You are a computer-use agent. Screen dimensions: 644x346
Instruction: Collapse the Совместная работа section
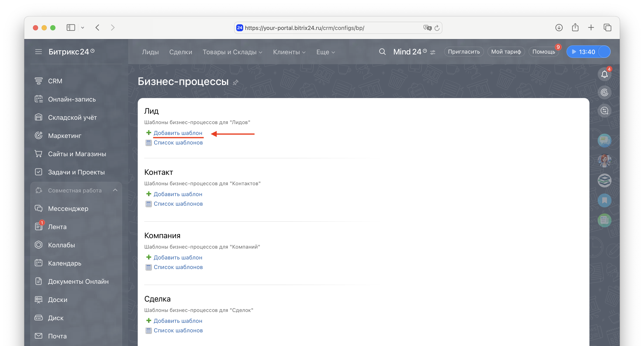tap(115, 190)
